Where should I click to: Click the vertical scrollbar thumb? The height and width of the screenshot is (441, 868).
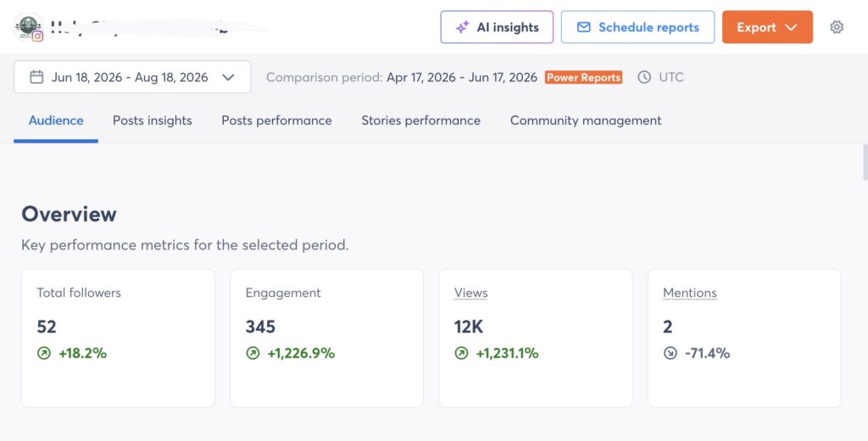point(865,162)
